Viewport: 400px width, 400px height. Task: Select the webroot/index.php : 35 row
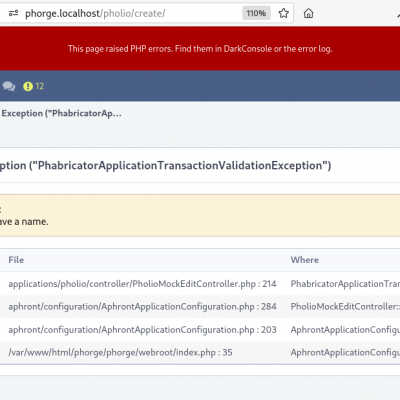click(x=200, y=352)
